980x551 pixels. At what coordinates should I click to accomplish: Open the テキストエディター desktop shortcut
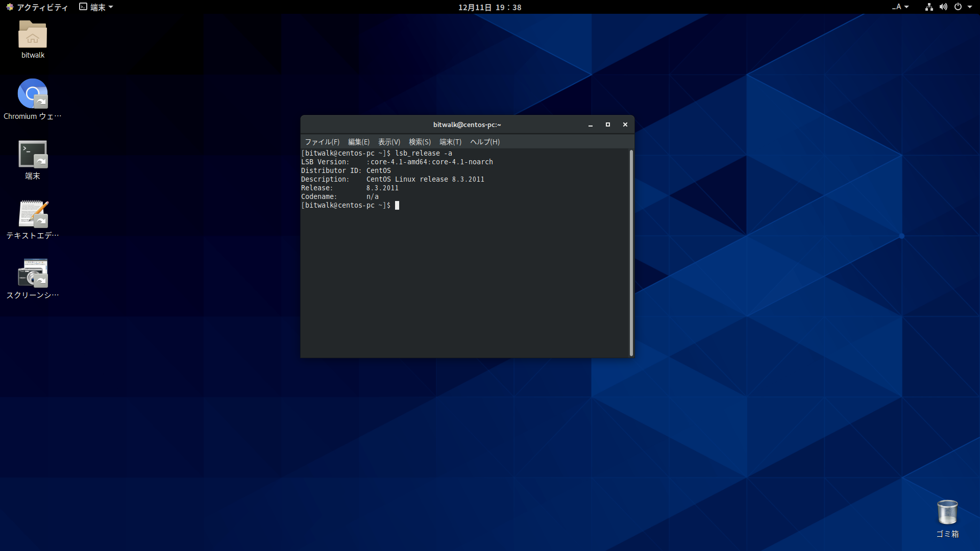tap(33, 214)
